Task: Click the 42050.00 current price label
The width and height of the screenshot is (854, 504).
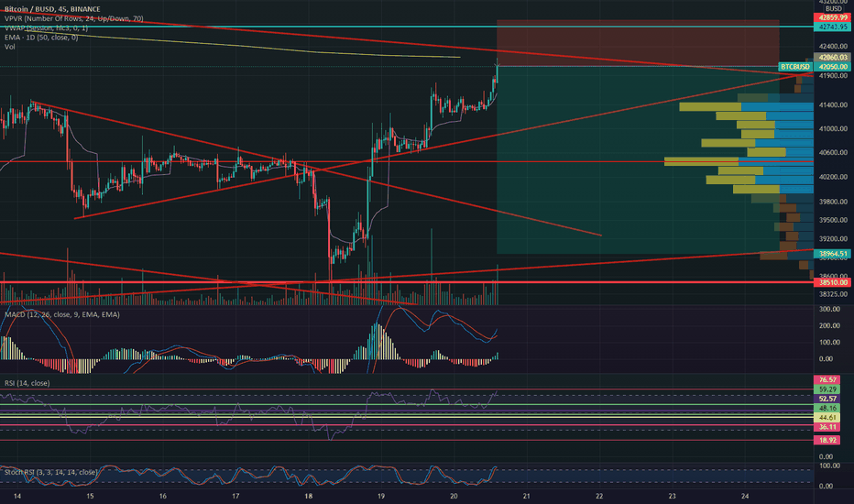Action: 832,67
